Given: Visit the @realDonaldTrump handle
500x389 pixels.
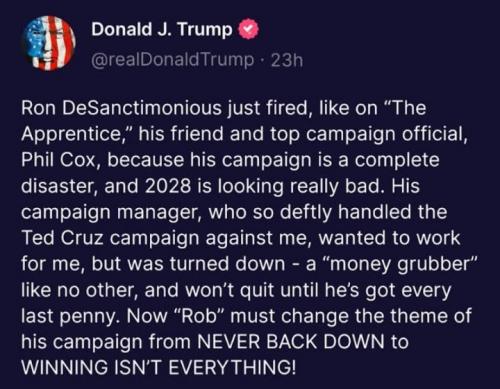Looking at the screenshot, I should click(x=172, y=60).
